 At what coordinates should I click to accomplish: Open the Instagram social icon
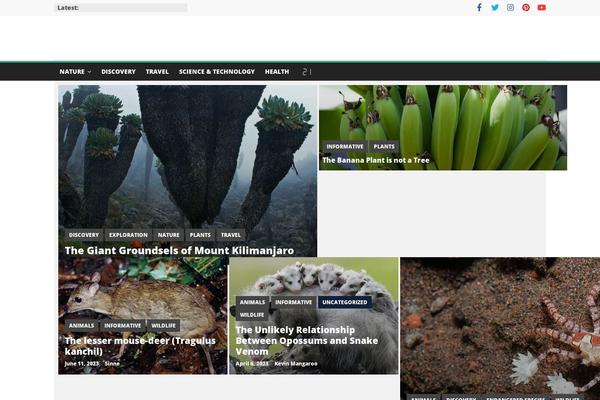tap(510, 7)
